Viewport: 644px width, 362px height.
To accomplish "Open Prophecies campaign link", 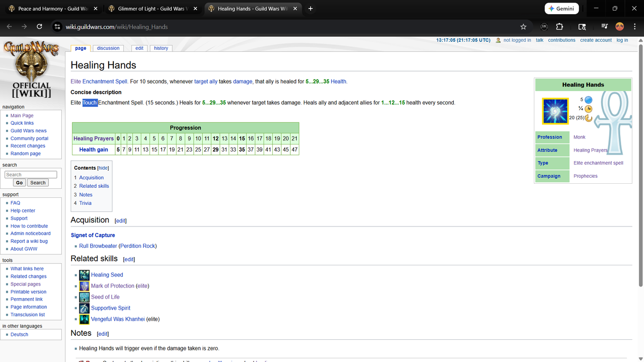I will point(586,176).
